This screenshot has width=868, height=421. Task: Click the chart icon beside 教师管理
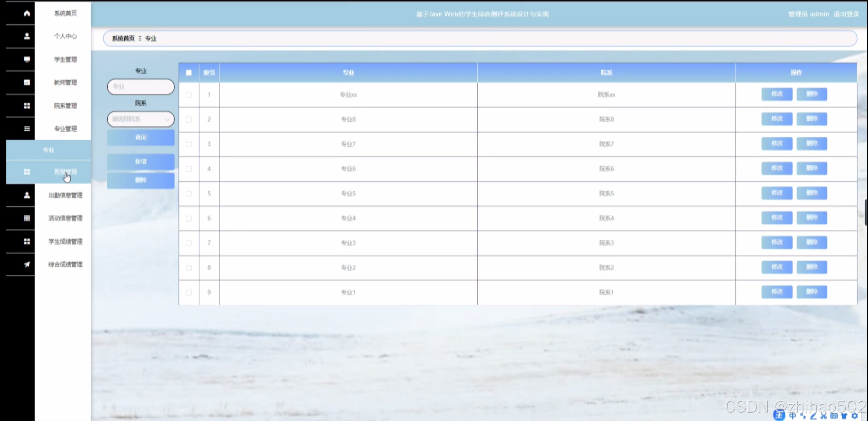point(27,83)
